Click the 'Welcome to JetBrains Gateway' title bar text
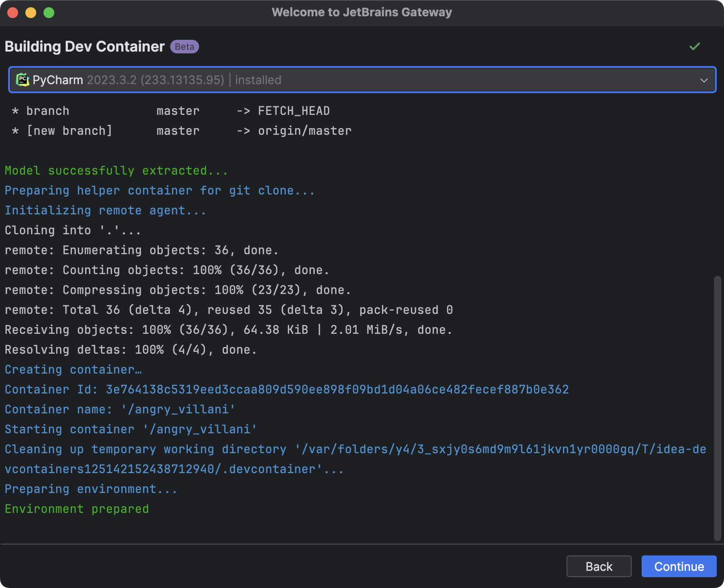 362,12
